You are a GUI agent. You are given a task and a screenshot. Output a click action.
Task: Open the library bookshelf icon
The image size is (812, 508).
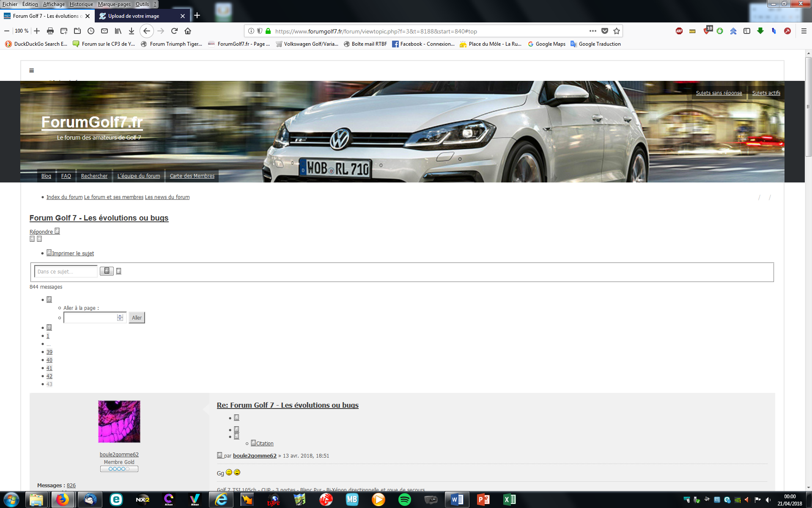click(118, 31)
